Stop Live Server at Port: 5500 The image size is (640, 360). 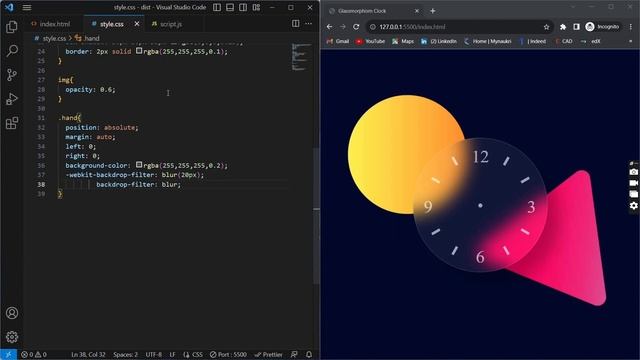click(x=228, y=354)
